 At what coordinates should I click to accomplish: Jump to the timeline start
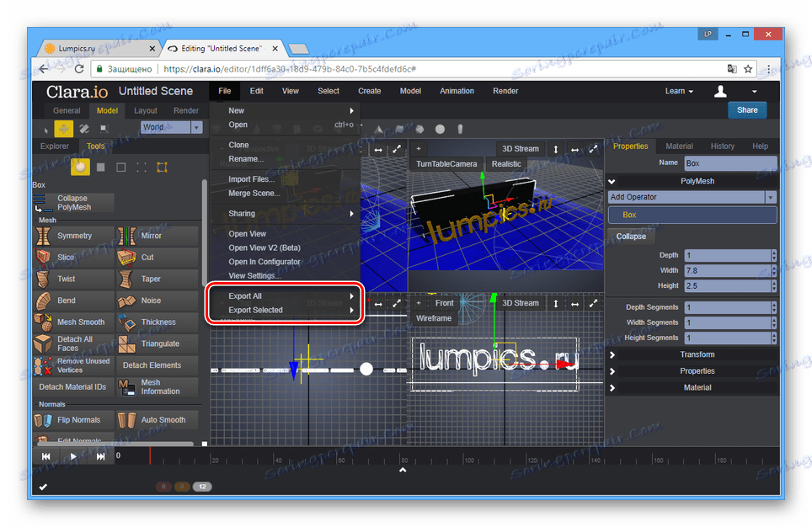click(46, 456)
